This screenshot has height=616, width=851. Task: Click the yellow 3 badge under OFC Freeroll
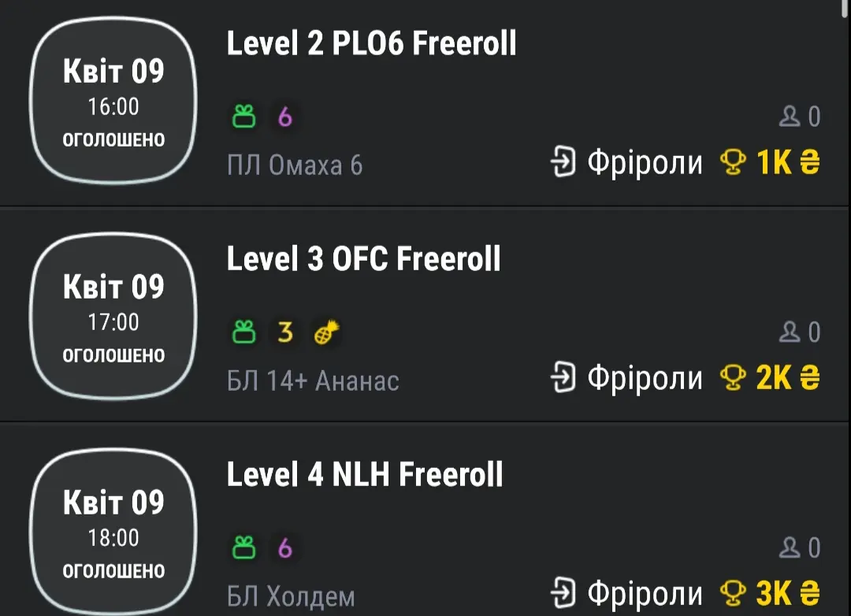285,334
